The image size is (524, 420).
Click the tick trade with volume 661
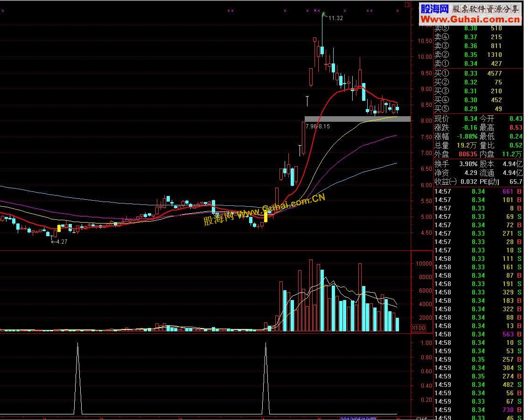pyautogui.click(x=478, y=191)
